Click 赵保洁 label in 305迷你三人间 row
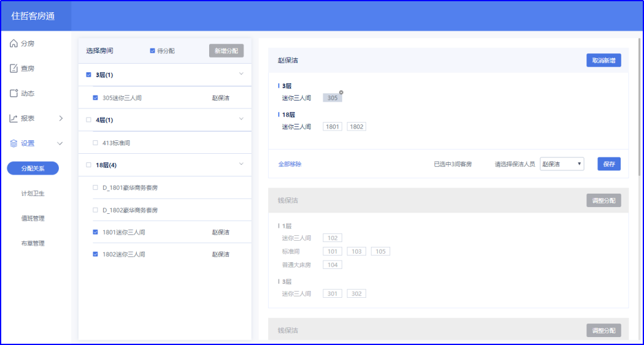This screenshot has width=644, height=345. pos(221,98)
